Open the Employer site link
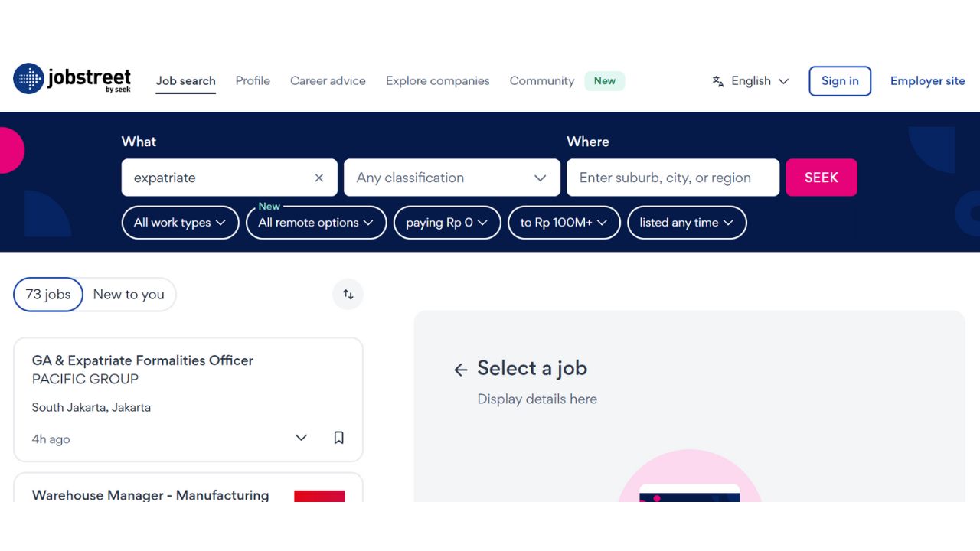 pos(927,80)
